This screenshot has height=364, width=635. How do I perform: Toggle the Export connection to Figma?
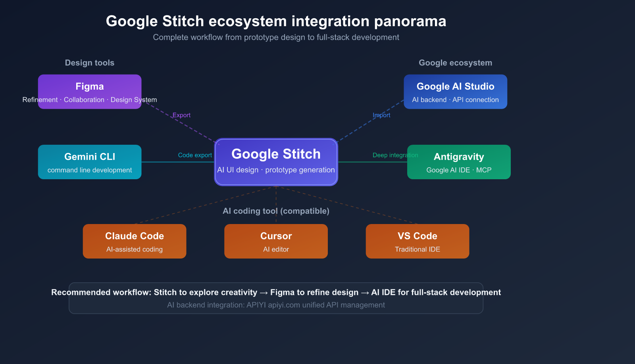[x=181, y=115]
